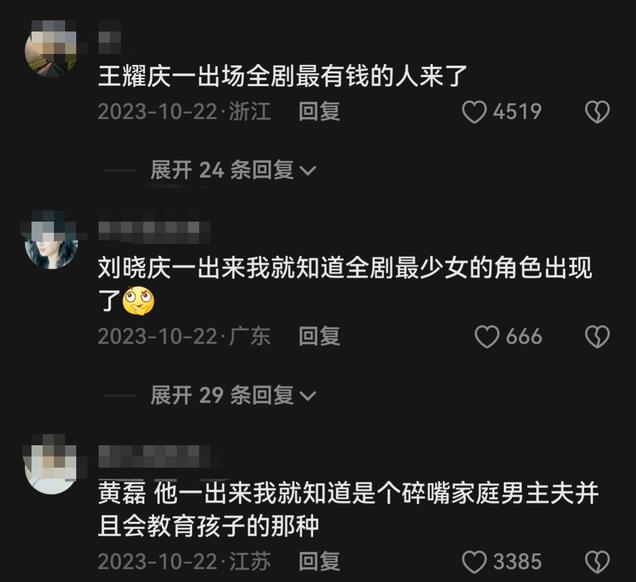The image size is (636, 582).
Task: Dislike the 王耀庆 comment via broken heart
Action: pos(597,112)
